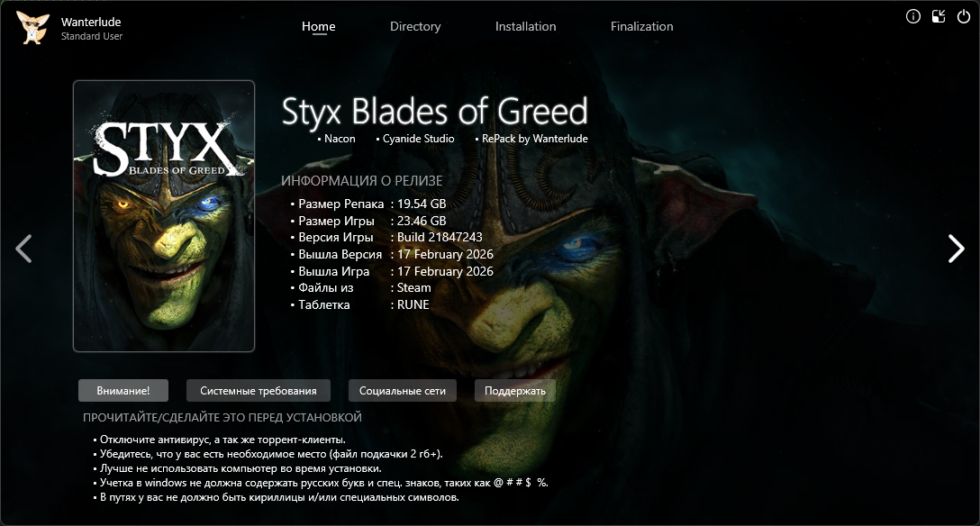Screen dimensions: 980x526
Task: Show Системные требования section
Action: [x=259, y=390]
